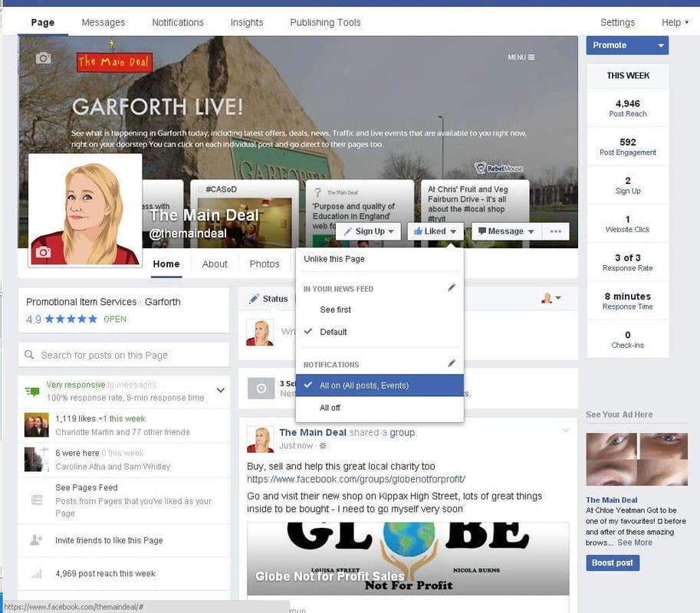Click the 1,119 likes link

pyautogui.click(x=75, y=418)
